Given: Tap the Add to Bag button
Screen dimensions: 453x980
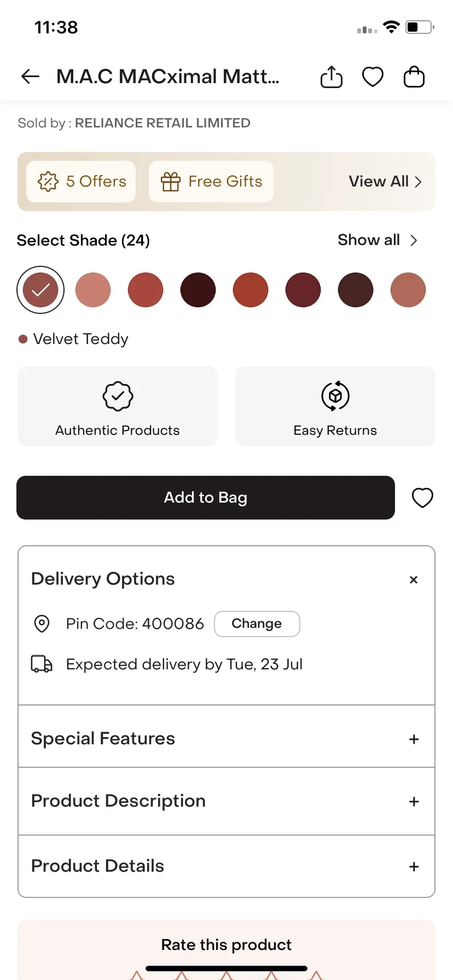Looking at the screenshot, I should pyautogui.click(x=206, y=498).
